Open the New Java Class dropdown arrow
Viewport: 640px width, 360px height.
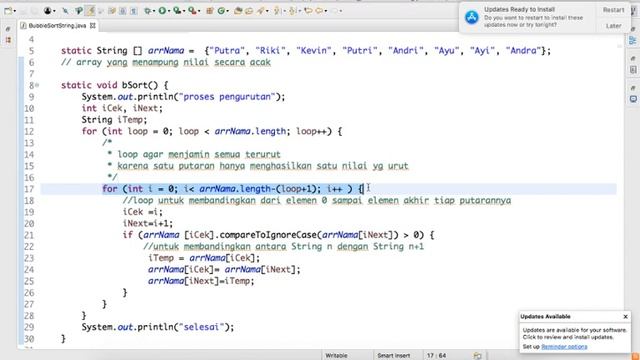pos(227,11)
